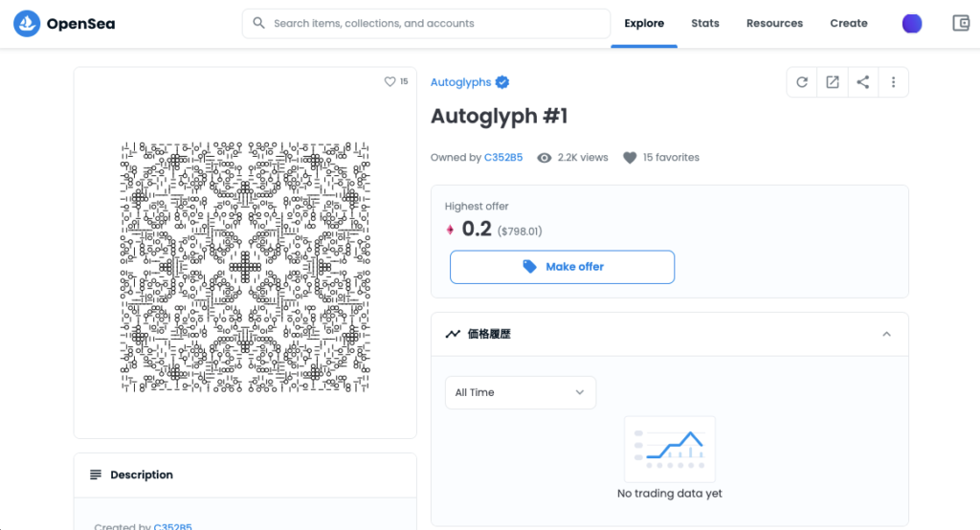Image resolution: width=980 pixels, height=530 pixels.
Task: Click the Autoglyph #1 title text
Action: click(x=499, y=117)
